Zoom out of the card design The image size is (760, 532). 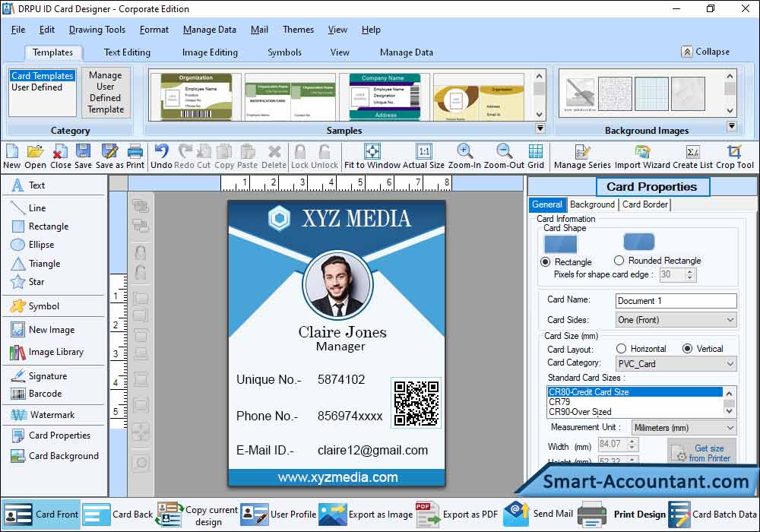pyautogui.click(x=504, y=157)
